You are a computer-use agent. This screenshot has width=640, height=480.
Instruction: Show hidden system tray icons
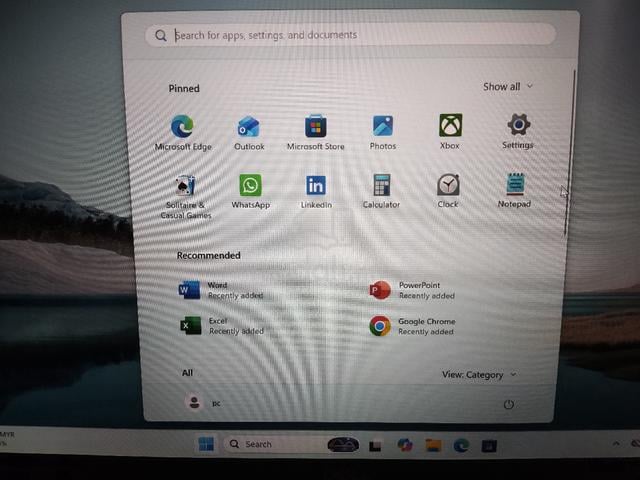616,443
